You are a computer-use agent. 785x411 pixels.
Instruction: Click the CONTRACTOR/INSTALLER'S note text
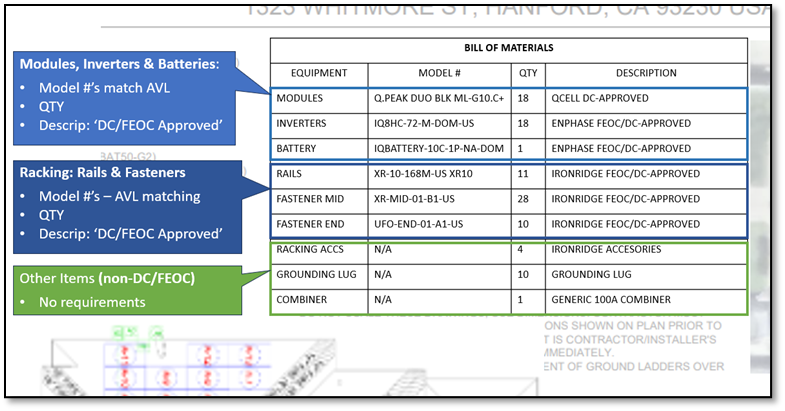tap(631, 339)
